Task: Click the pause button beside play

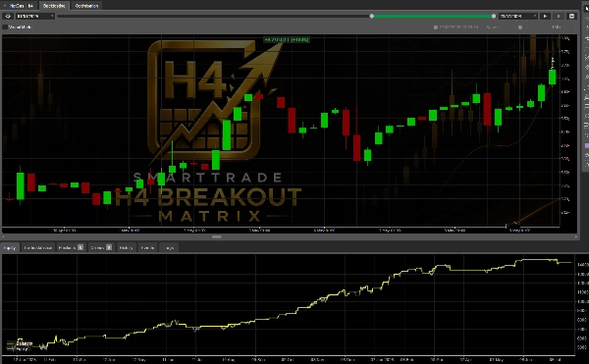Action: point(559,16)
